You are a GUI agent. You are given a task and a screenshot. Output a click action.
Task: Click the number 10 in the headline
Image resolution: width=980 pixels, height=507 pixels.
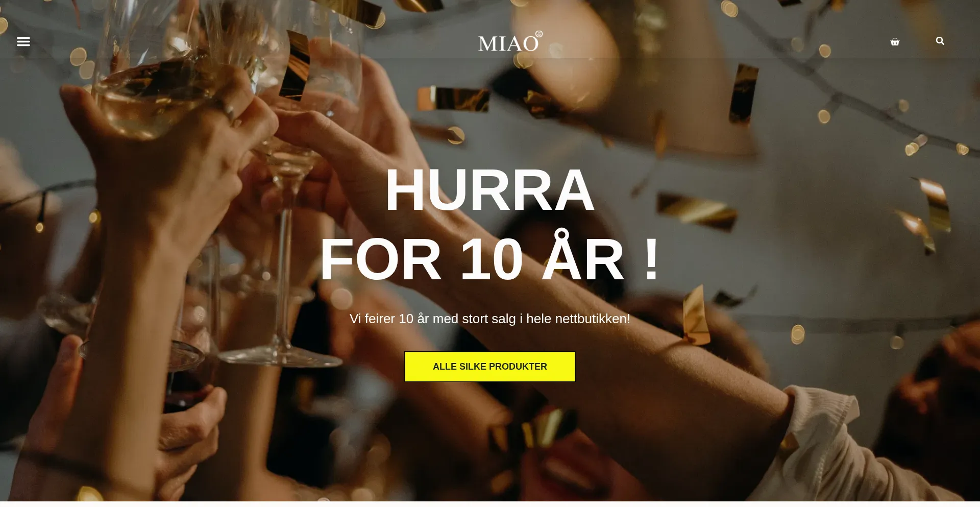point(492,260)
